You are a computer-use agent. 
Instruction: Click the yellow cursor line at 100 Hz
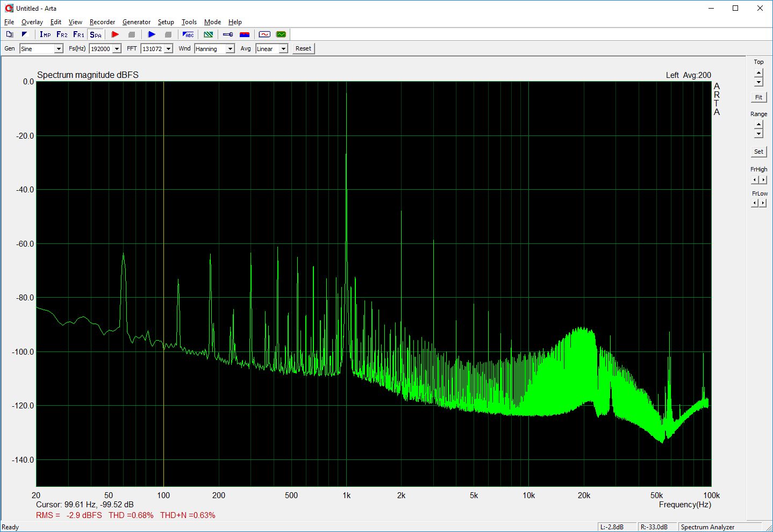coord(163,284)
